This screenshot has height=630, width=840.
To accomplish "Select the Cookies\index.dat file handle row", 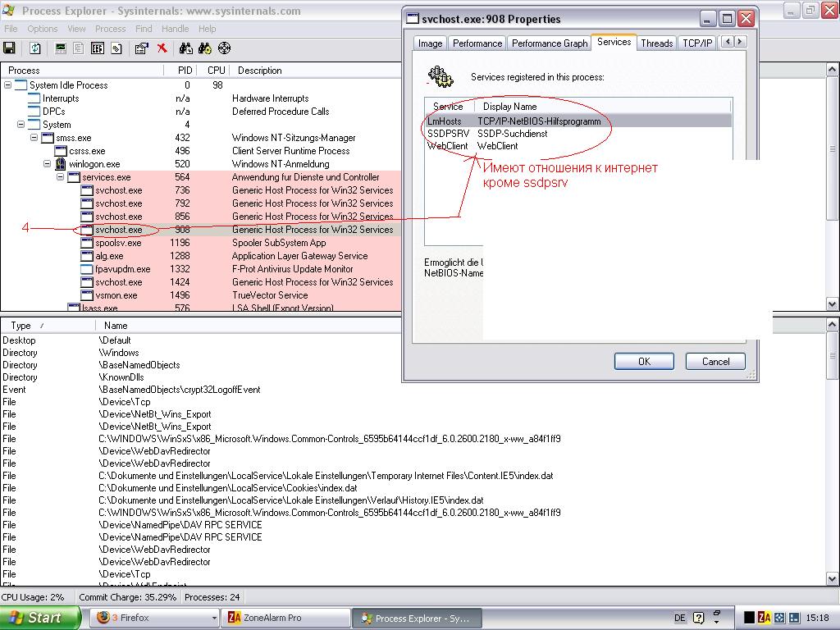I will tap(413, 488).
